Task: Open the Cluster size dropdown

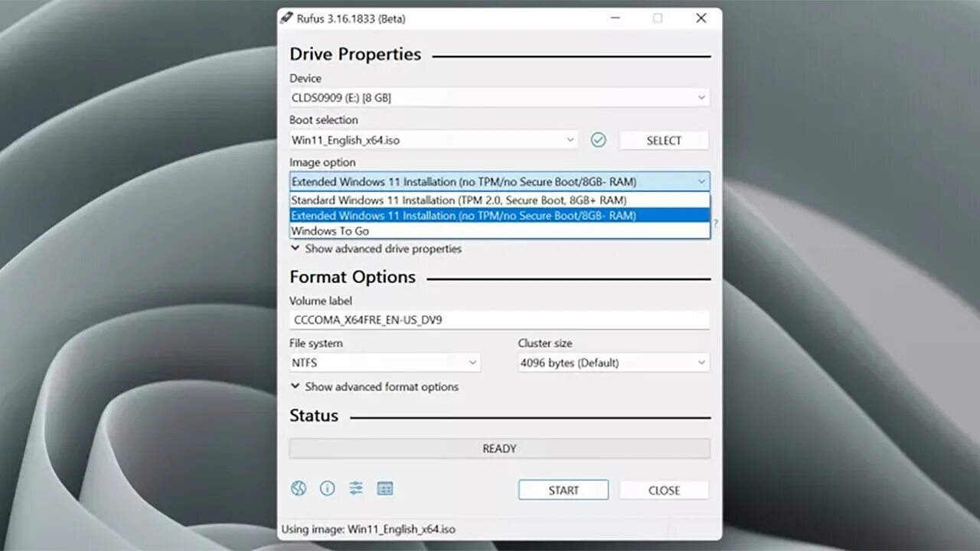Action: coord(613,363)
